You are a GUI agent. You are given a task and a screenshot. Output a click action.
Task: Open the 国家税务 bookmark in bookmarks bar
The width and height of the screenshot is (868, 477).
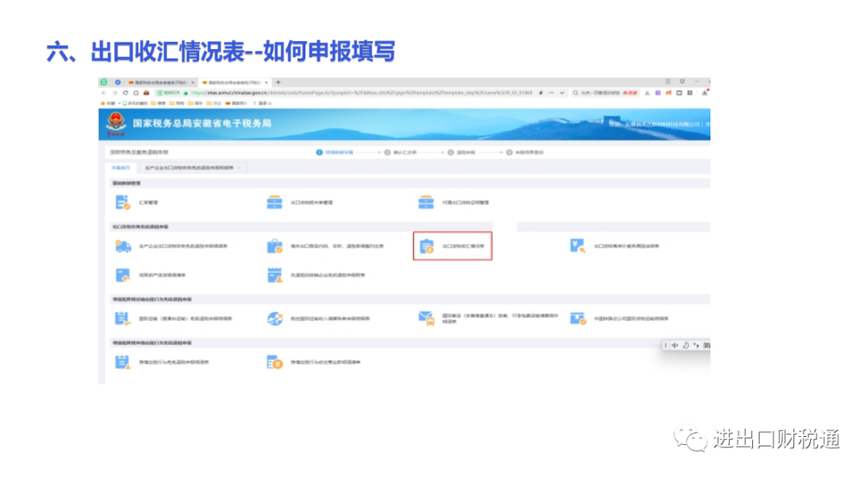[235, 104]
